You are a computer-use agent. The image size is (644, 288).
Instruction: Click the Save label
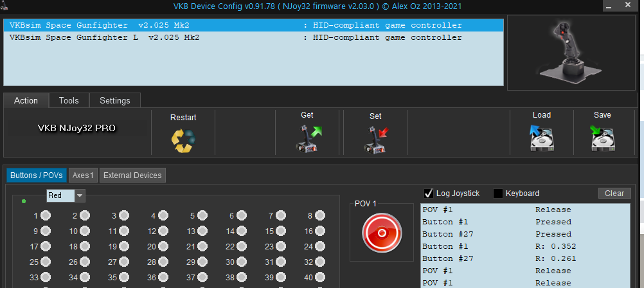coord(602,115)
